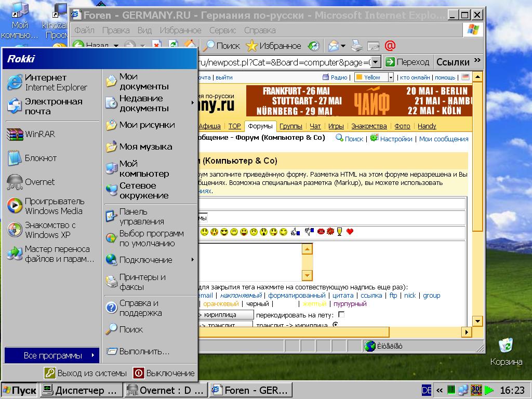Click the Print icon in IE toolbar
532x399 pixels.
click(x=356, y=46)
